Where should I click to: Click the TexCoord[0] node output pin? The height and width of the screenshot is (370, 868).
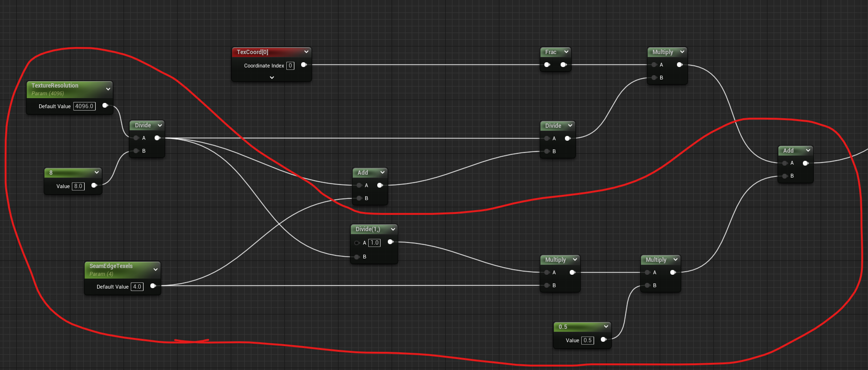(304, 65)
